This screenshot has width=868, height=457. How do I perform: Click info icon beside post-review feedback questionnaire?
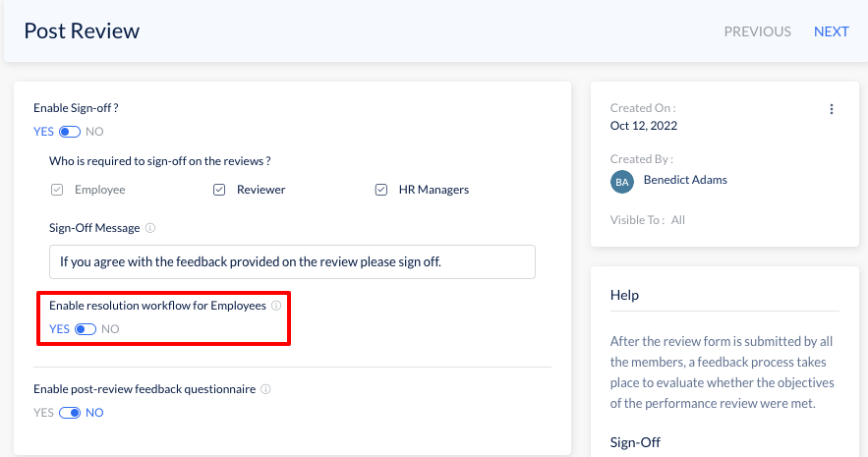(x=265, y=389)
